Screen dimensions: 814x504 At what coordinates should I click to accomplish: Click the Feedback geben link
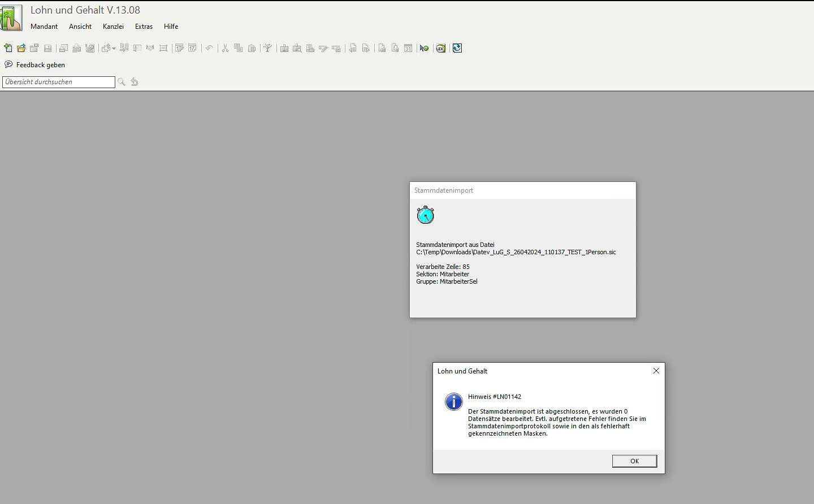(41, 65)
